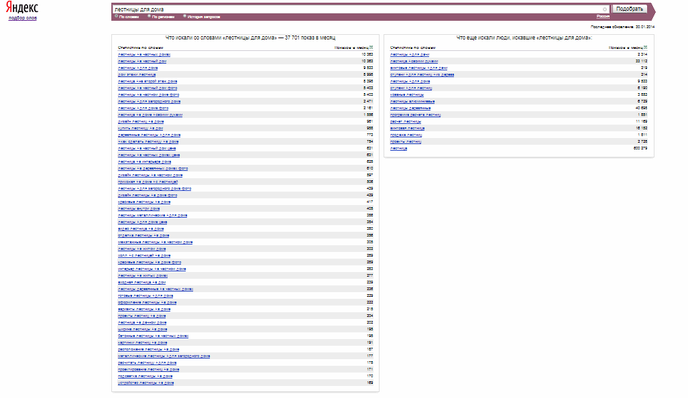
Task: Open the single-word 'лестница' link with 600 379
Action: click(x=399, y=148)
